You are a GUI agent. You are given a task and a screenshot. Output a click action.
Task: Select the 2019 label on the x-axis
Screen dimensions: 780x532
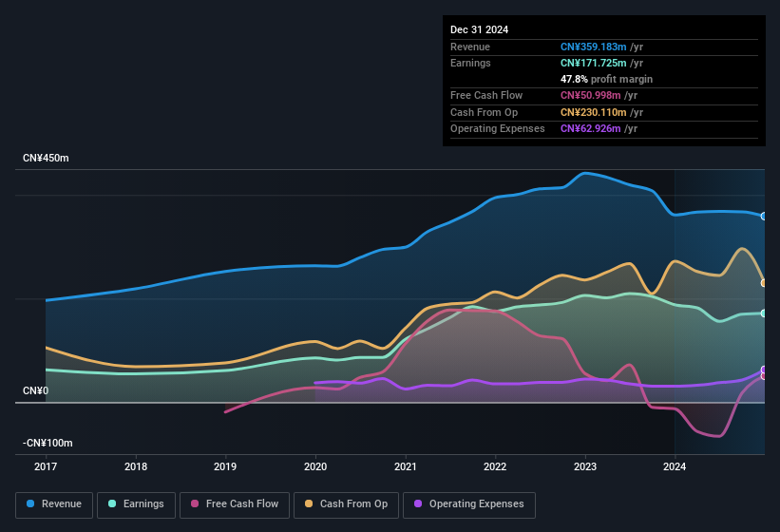(x=225, y=466)
